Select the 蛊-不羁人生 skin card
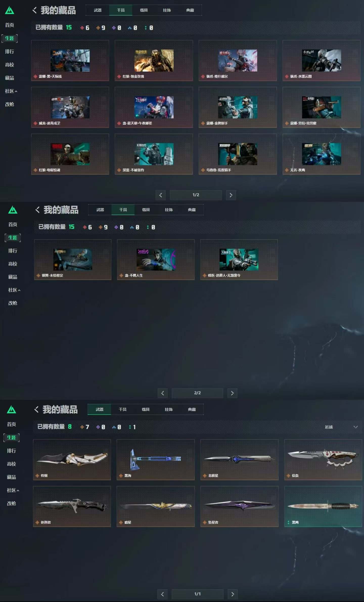This screenshot has height=602, width=364. coord(156,260)
